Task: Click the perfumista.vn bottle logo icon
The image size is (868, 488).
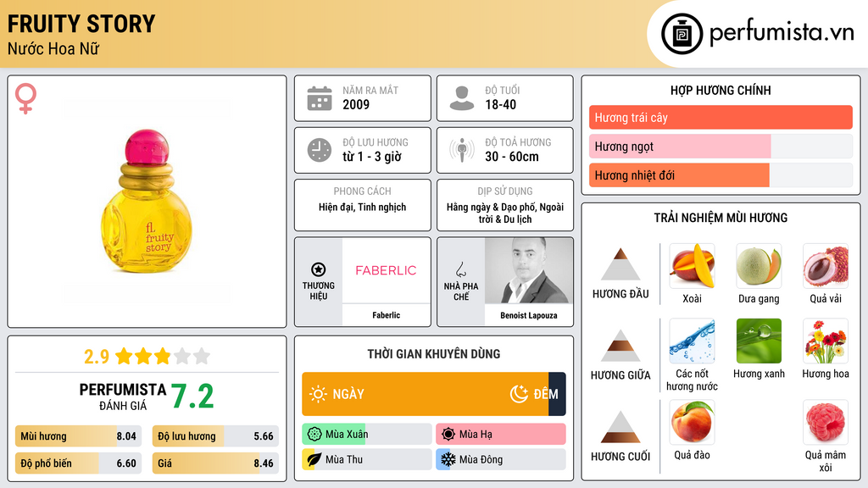Action: click(682, 34)
